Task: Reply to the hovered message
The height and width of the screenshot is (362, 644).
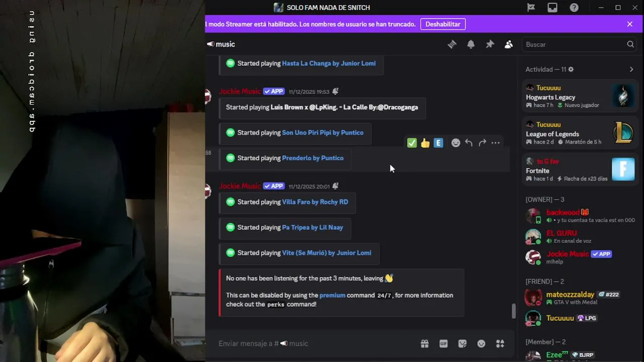Action: (469, 143)
